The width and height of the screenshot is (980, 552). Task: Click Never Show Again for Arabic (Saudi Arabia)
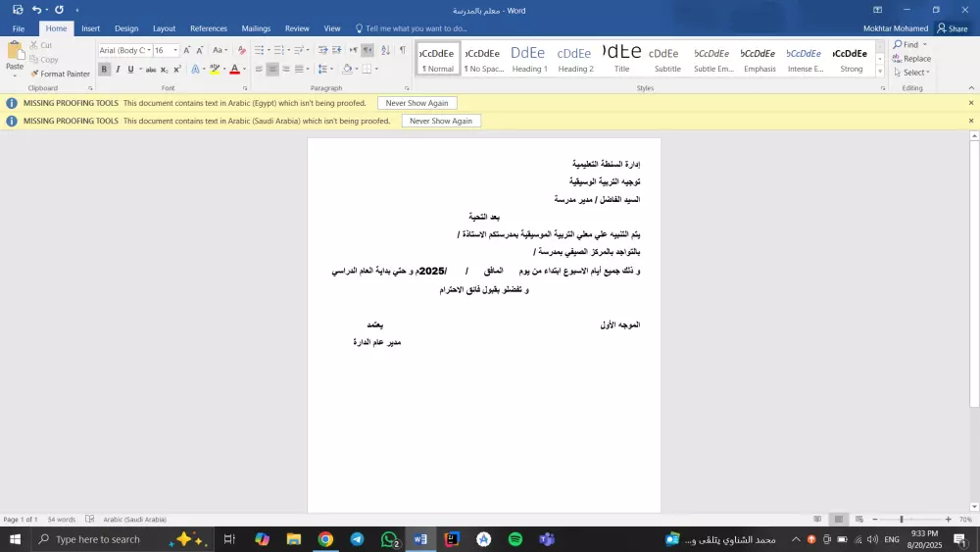pos(441,122)
